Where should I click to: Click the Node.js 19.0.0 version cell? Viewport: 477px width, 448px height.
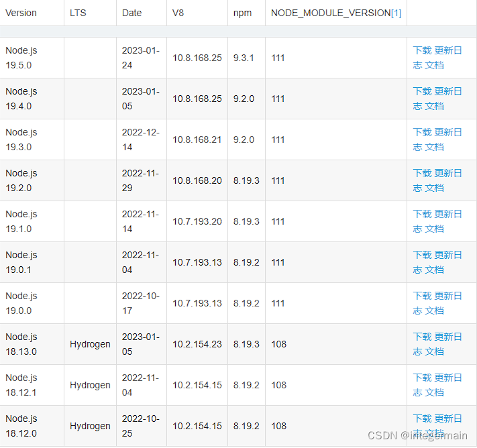[x=32, y=303]
